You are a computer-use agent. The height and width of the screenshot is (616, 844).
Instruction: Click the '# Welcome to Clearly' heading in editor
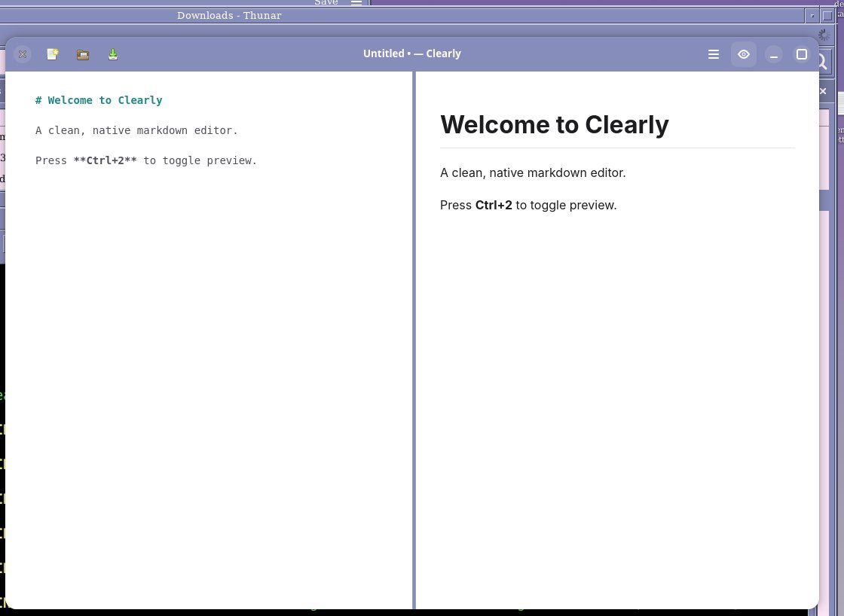click(99, 100)
